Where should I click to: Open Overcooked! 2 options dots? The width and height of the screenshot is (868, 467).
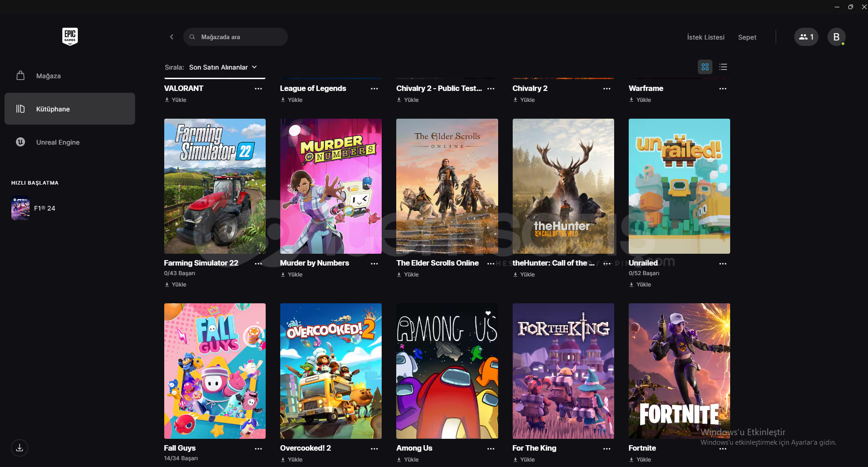[374, 449]
